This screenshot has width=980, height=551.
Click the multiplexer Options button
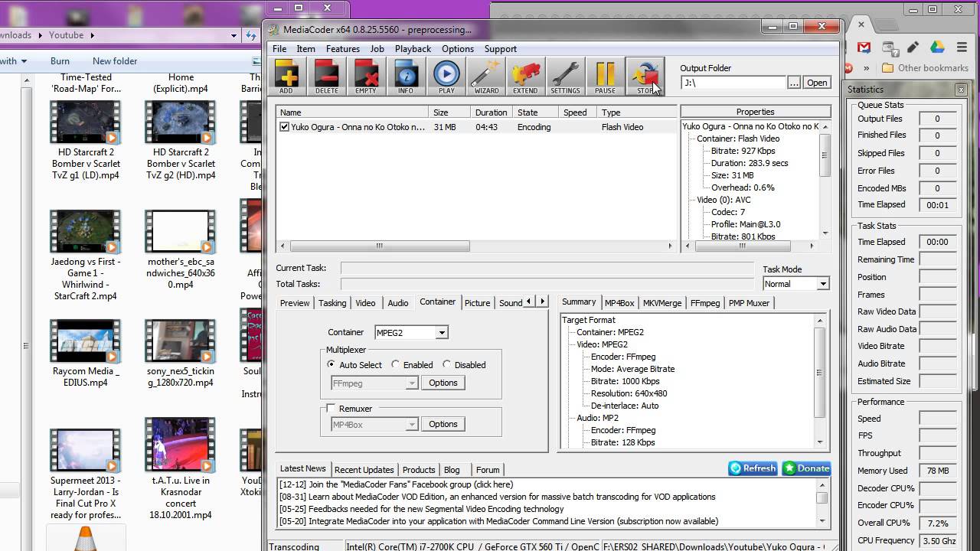pyautogui.click(x=443, y=383)
